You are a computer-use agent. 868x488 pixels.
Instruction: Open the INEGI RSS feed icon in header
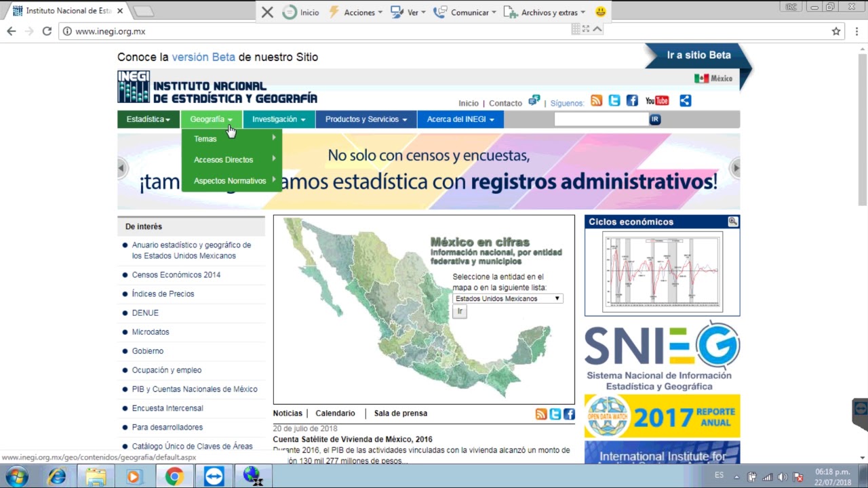[596, 101]
